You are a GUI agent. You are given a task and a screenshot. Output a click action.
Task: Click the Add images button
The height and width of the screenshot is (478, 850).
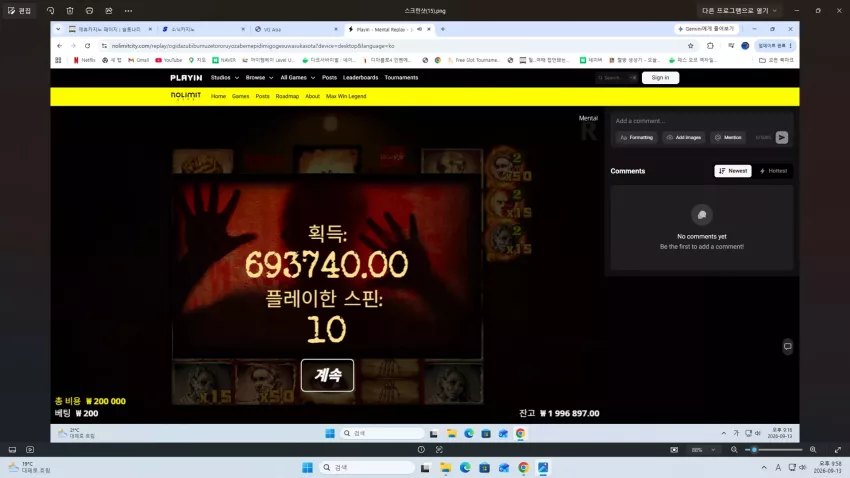pyautogui.click(x=684, y=138)
